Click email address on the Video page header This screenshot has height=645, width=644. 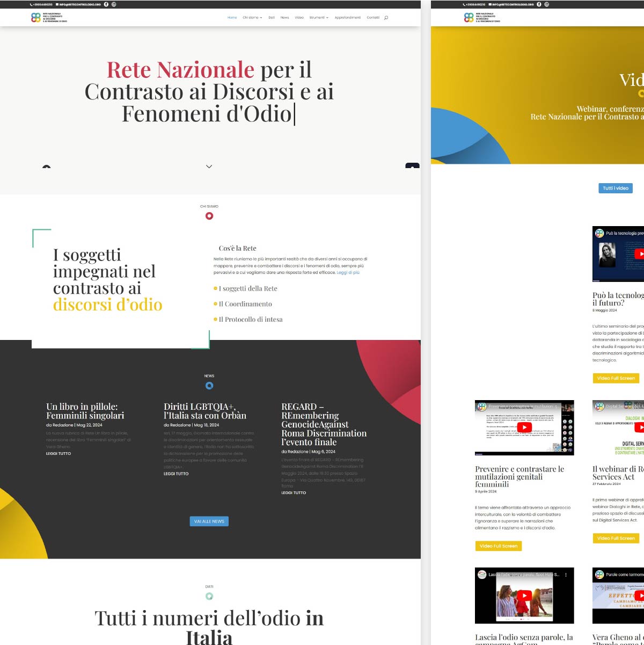tap(511, 4)
